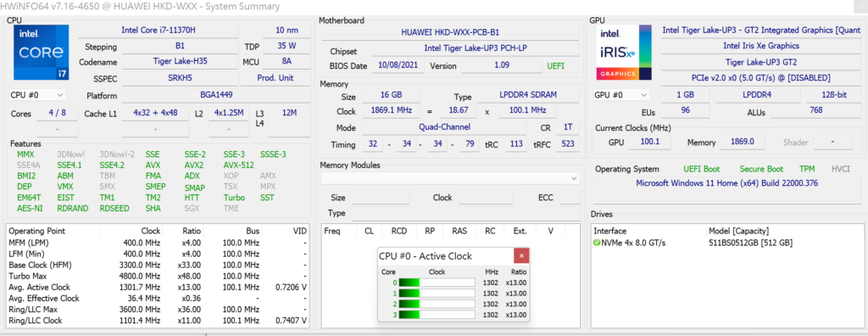Select the Ring/LLC Max row
This screenshot has width=868, height=336.
[x=158, y=310]
